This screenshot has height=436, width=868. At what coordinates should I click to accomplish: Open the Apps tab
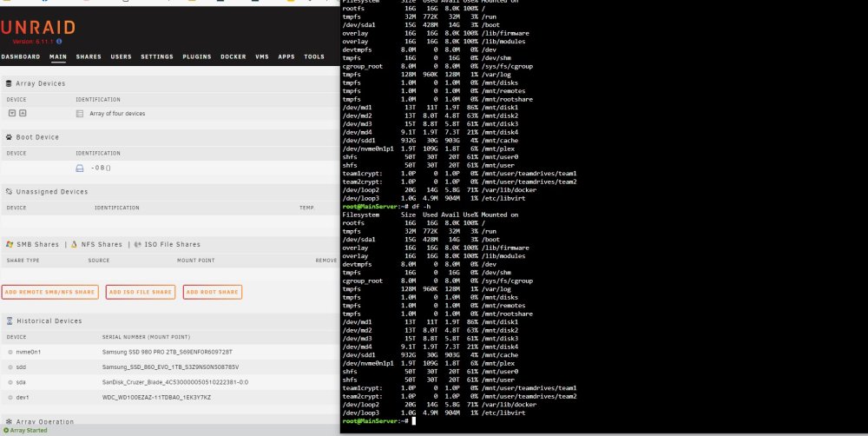click(x=286, y=57)
